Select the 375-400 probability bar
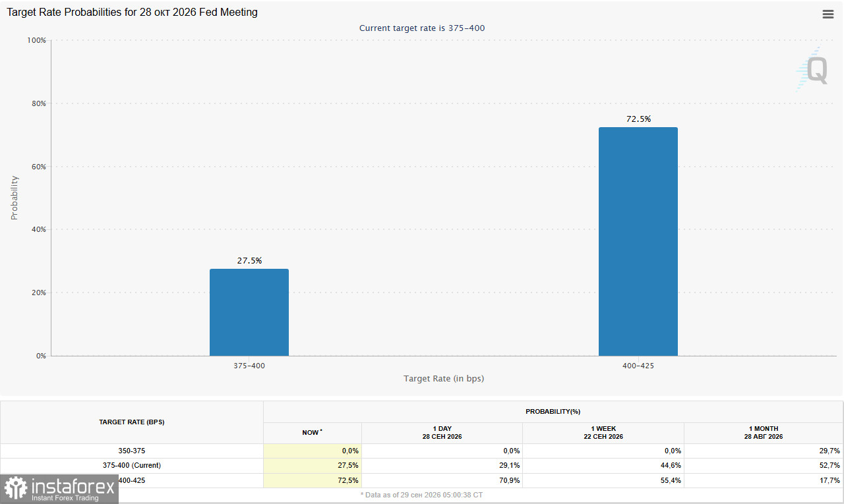The image size is (844, 504). [x=249, y=312]
